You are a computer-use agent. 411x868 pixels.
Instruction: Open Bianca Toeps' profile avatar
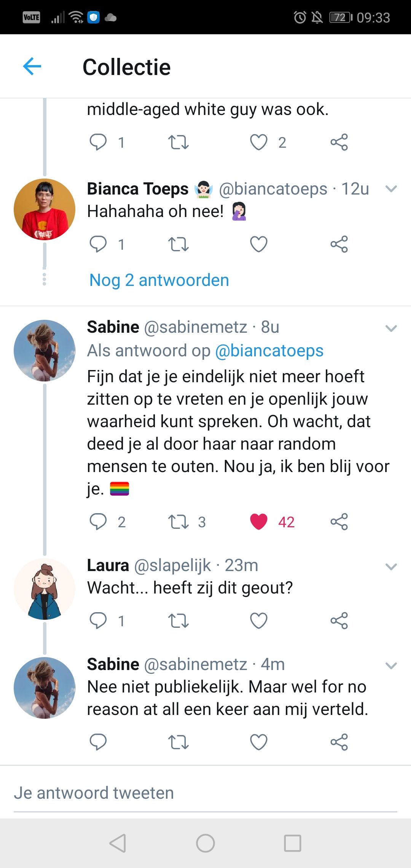point(45,209)
